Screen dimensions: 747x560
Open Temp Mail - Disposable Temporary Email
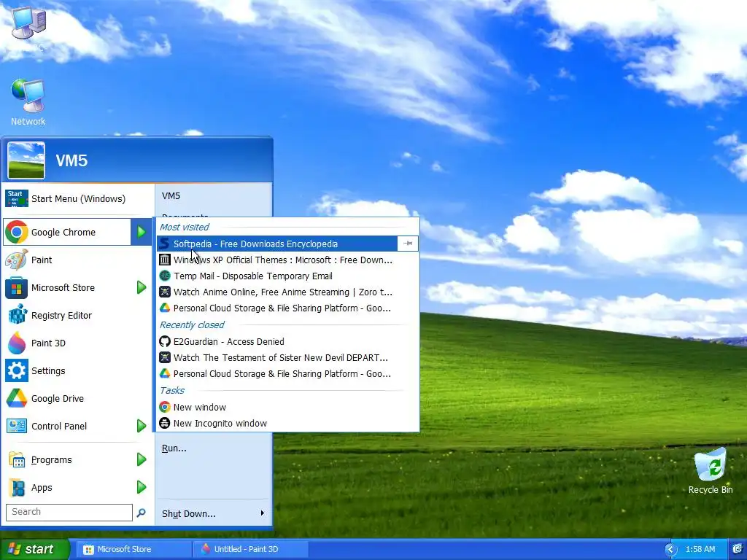[287, 276]
